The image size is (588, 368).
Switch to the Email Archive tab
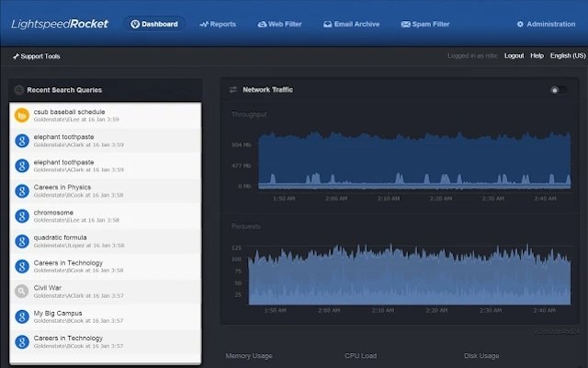point(351,24)
